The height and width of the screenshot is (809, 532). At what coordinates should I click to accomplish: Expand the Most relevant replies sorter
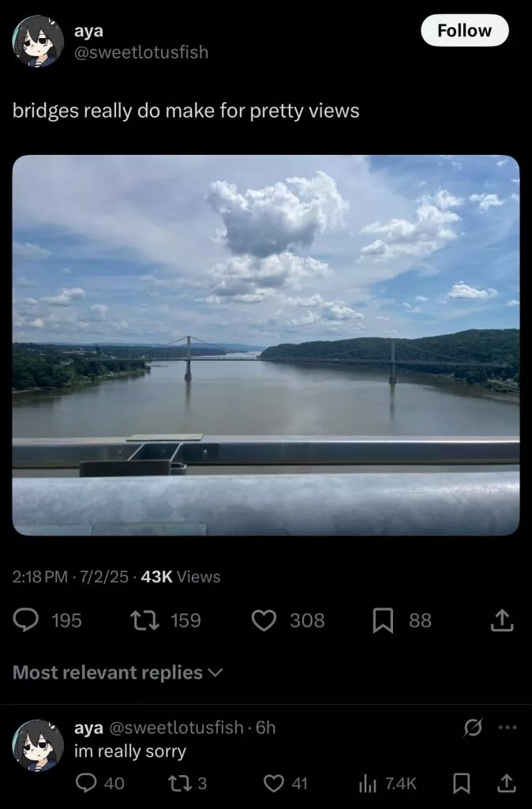[118, 672]
